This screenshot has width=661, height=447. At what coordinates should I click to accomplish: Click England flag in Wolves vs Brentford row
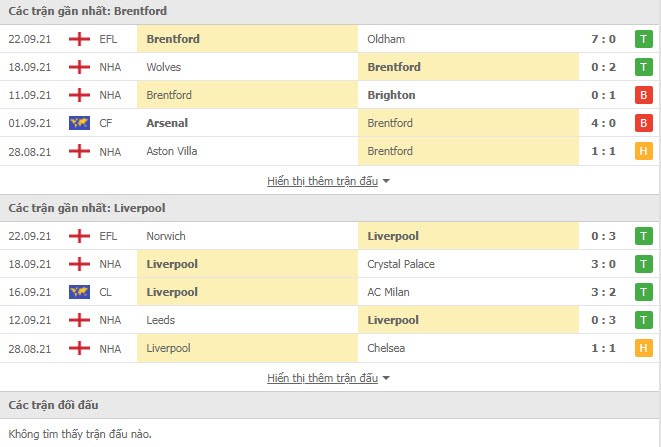coord(79,67)
